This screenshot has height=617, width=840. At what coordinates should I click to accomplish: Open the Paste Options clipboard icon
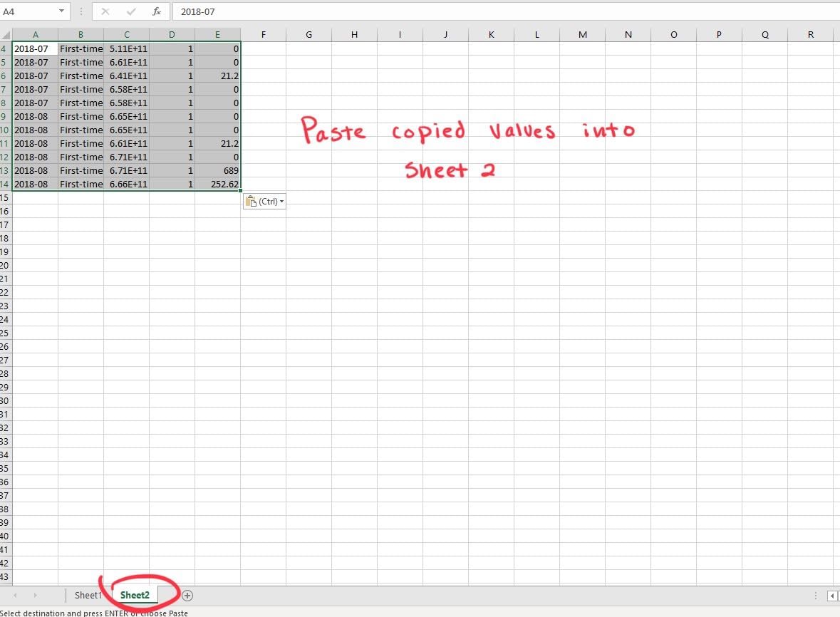[x=252, y=201]
